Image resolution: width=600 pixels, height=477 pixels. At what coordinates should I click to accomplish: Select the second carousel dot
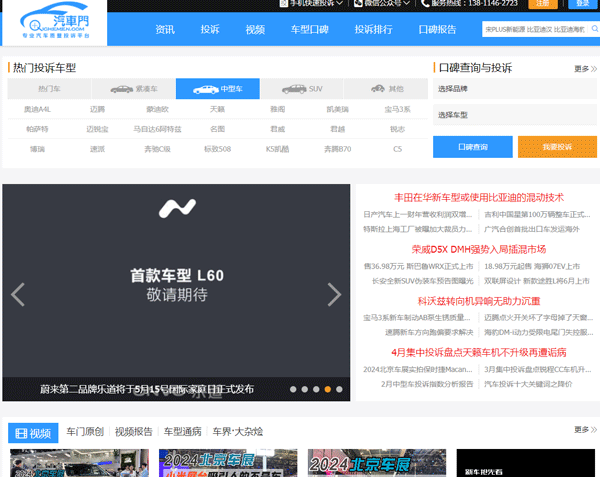coord(305,389)
